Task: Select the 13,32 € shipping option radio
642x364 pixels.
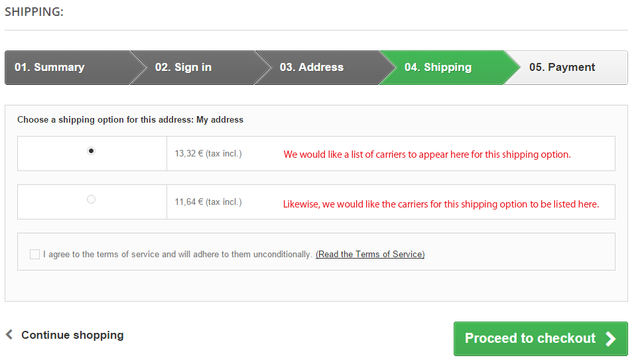Action: coord(92,151)
